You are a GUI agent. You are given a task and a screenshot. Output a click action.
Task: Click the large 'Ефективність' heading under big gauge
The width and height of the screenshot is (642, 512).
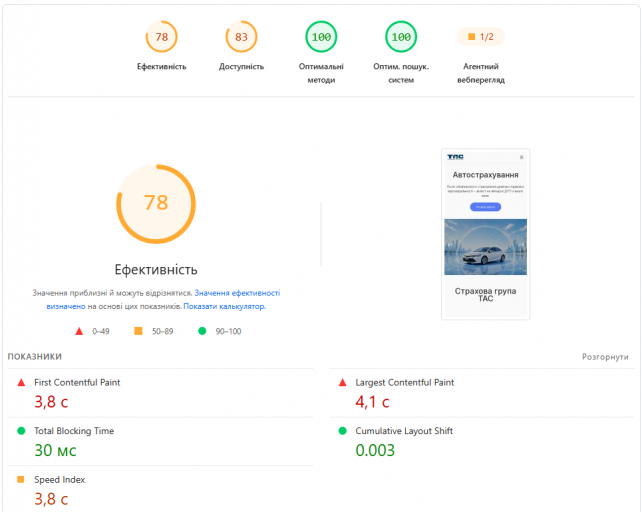click(x=156, y=270)
